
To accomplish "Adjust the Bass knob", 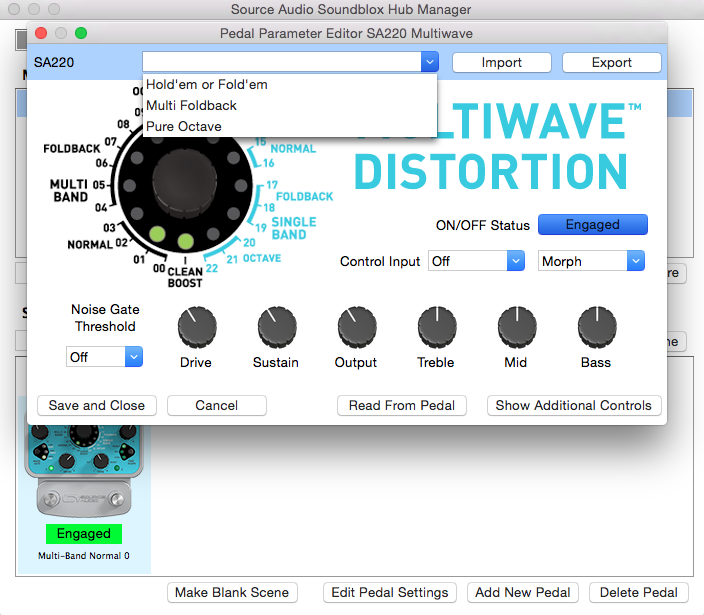I will coord(597,327).
